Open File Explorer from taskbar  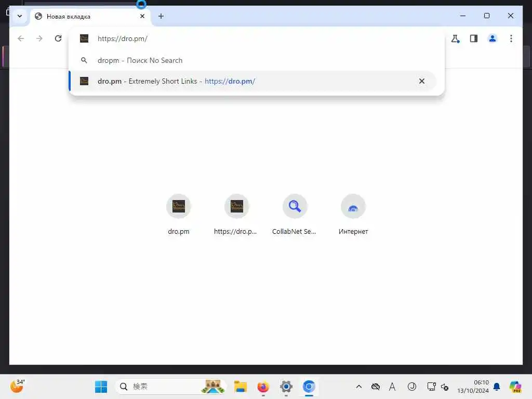(241, 387)
